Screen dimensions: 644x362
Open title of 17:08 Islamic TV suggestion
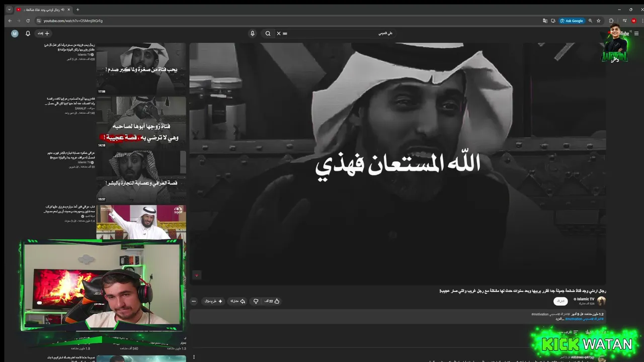[x=69, y=47]
